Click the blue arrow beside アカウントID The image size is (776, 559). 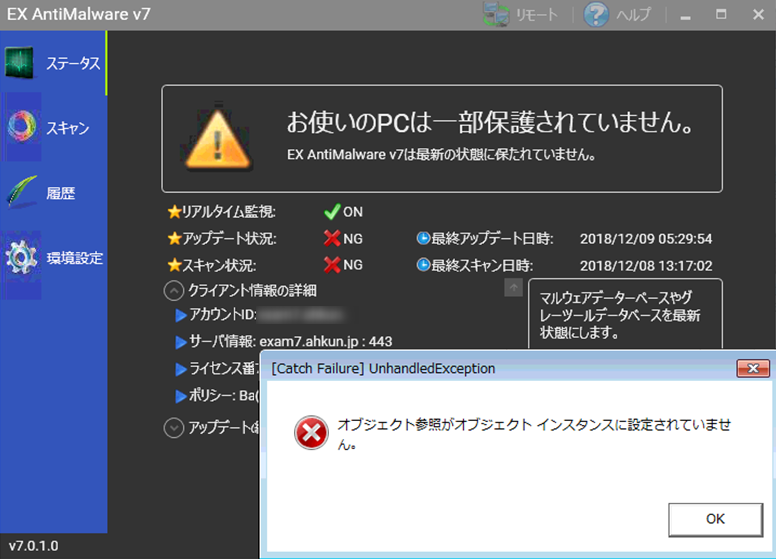(181, 315)
